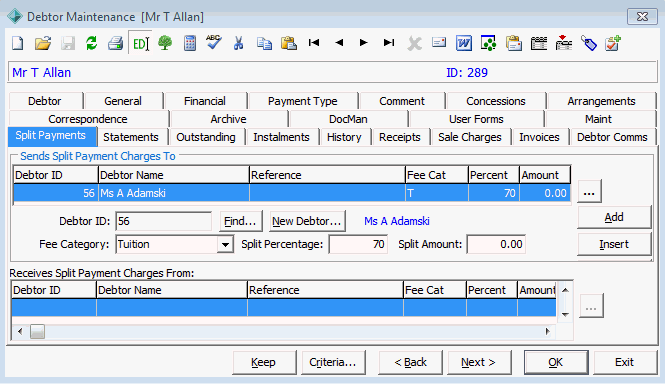The image size is (665, 384).
Task: Click the Criteria... button
Action: pos(333,362)
